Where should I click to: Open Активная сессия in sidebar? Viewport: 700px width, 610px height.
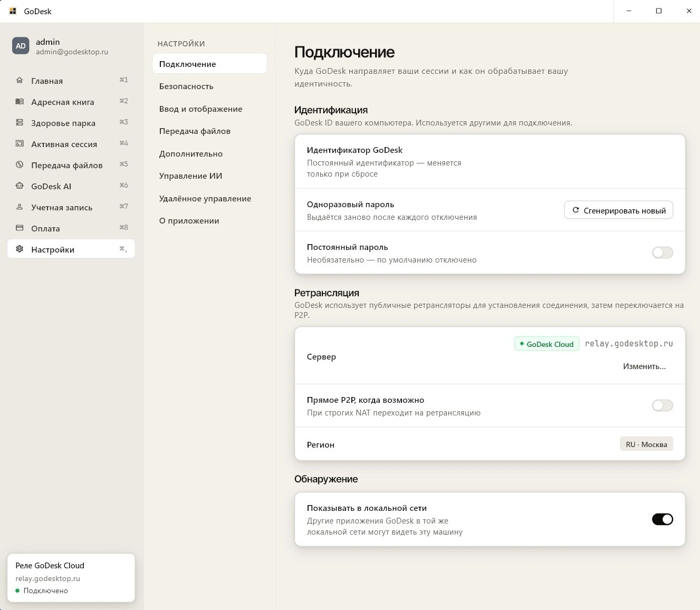71,144
